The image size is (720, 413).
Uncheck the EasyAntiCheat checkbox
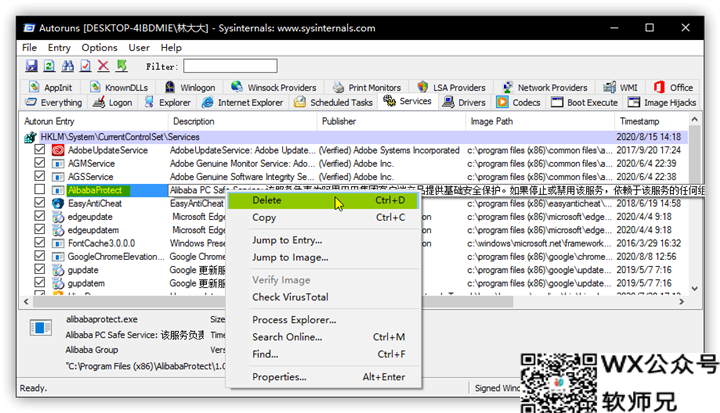click(39, 203)
